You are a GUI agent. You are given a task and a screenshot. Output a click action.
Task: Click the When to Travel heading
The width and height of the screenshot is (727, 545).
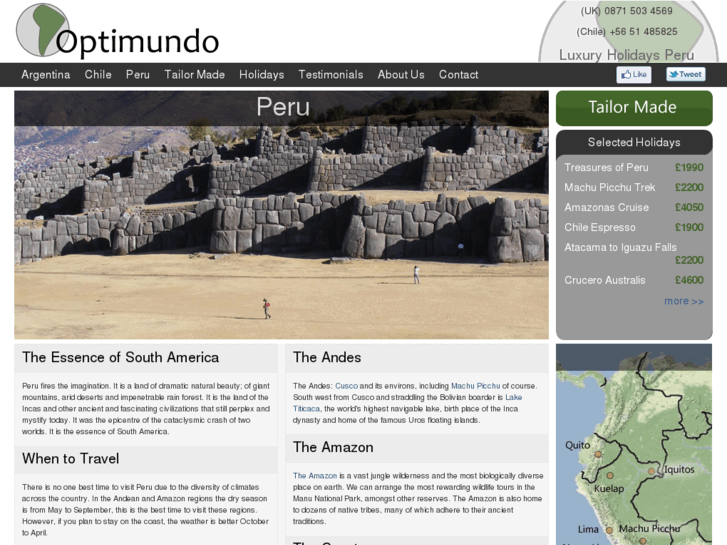(70, 459)
